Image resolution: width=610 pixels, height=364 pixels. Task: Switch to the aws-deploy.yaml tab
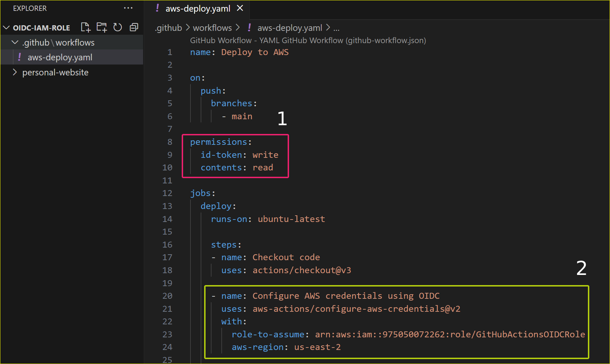[197, 8]
